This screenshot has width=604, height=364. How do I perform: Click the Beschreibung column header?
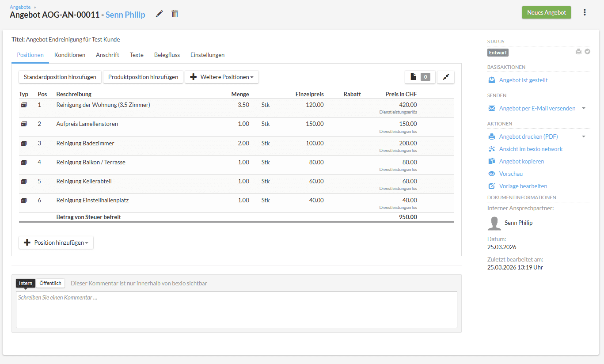pyautogui.click(x=74, y=94)
